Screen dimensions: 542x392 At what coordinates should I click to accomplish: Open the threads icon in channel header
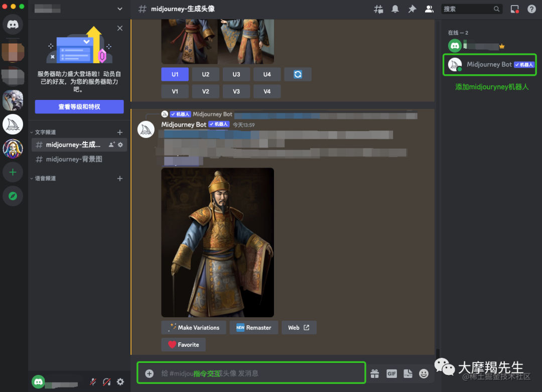pos(378,9)
